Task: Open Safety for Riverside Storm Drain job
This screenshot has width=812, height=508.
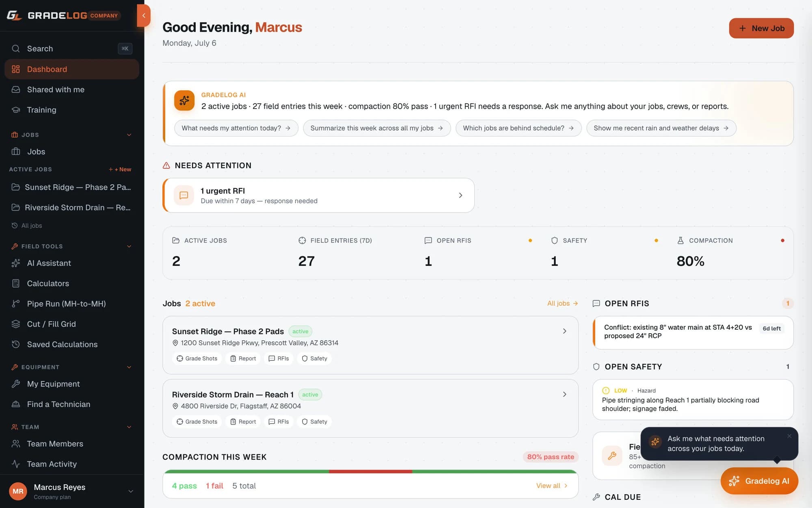Action: pyautogui.click(x=314, y=422)
